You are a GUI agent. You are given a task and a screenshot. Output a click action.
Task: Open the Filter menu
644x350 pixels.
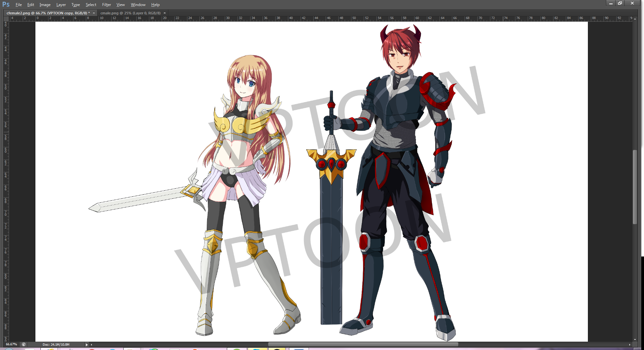pyautogui.click(x=107, y=5)
